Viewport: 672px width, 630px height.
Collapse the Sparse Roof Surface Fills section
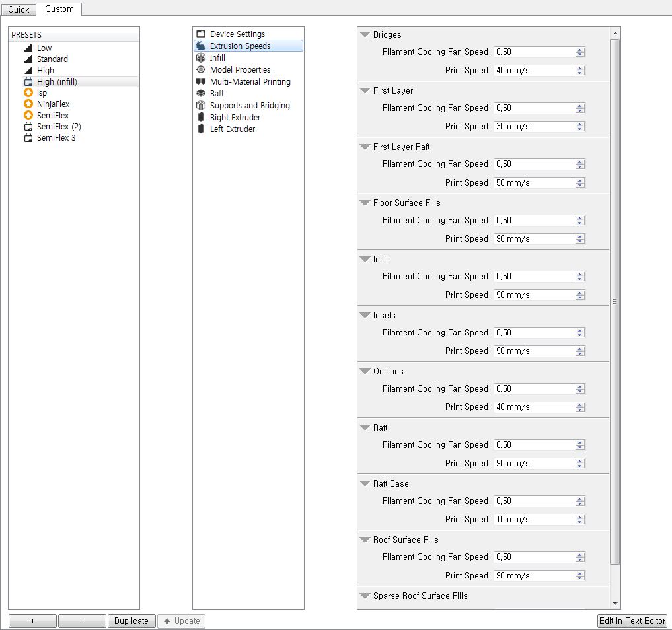tap(365, 596)
